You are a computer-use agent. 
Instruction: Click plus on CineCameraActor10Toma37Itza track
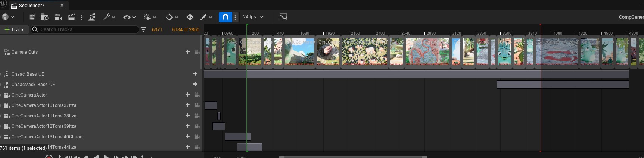pyautogui.click(x=187, y=105)
